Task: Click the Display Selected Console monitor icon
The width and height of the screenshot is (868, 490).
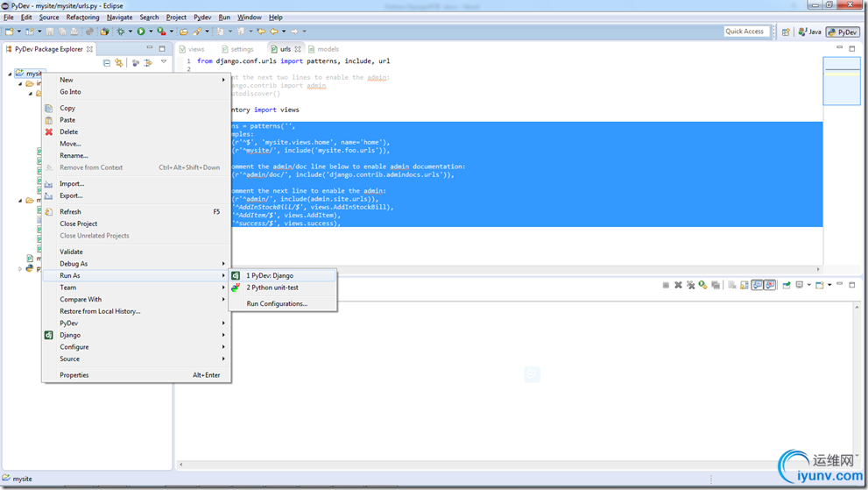Action: [x=800, y=284]
